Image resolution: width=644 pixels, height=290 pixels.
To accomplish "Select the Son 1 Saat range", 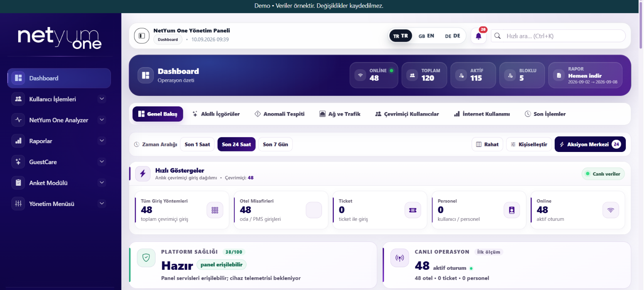I will click(197, 144).
